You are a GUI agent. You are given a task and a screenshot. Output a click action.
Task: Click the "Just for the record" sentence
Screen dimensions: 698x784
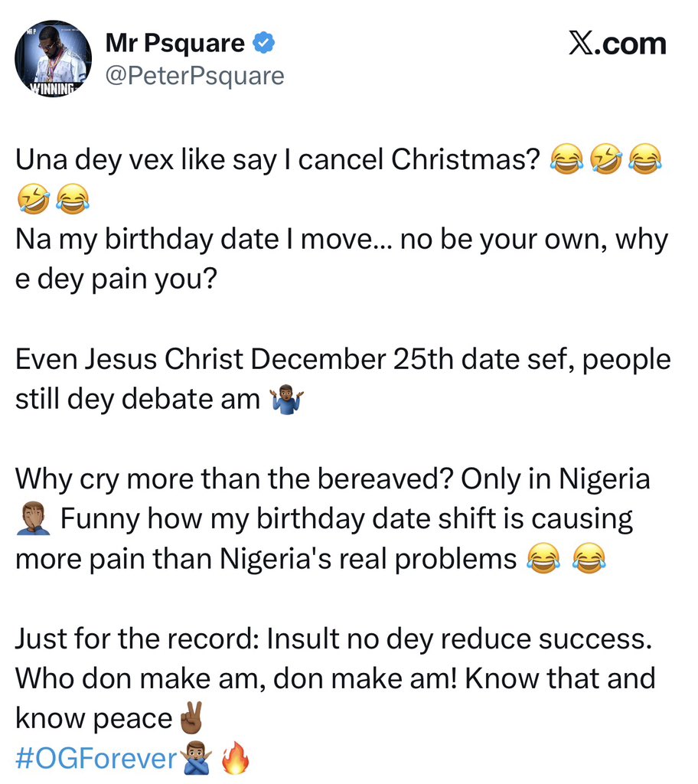click(334, 639)
